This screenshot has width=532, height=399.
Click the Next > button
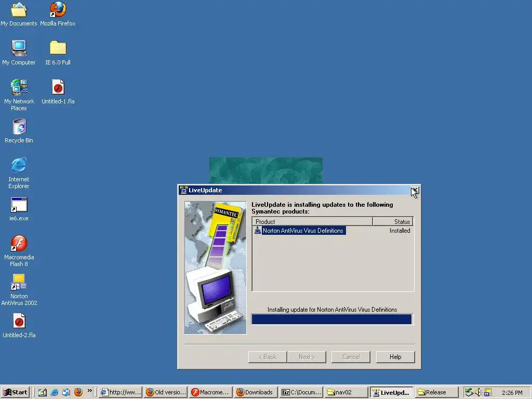tap(307, 357)
